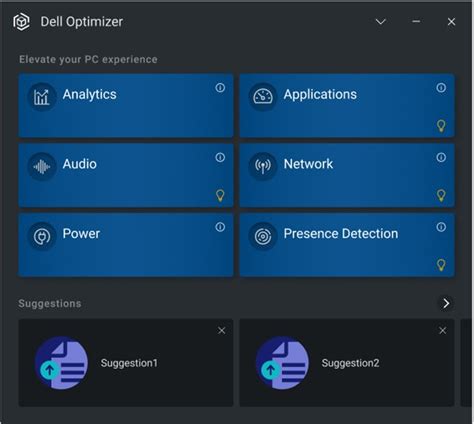Dismiss the Suggestion2 card

pyautogui.click(x=442, y=331)
